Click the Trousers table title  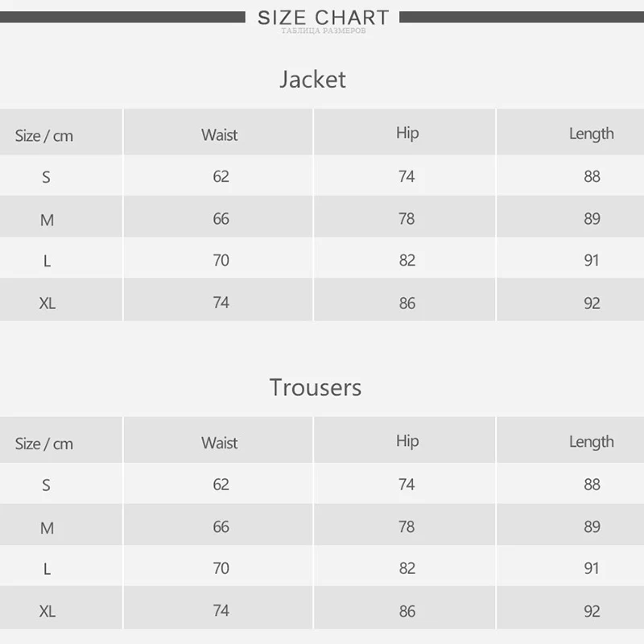tap(316, 387)
